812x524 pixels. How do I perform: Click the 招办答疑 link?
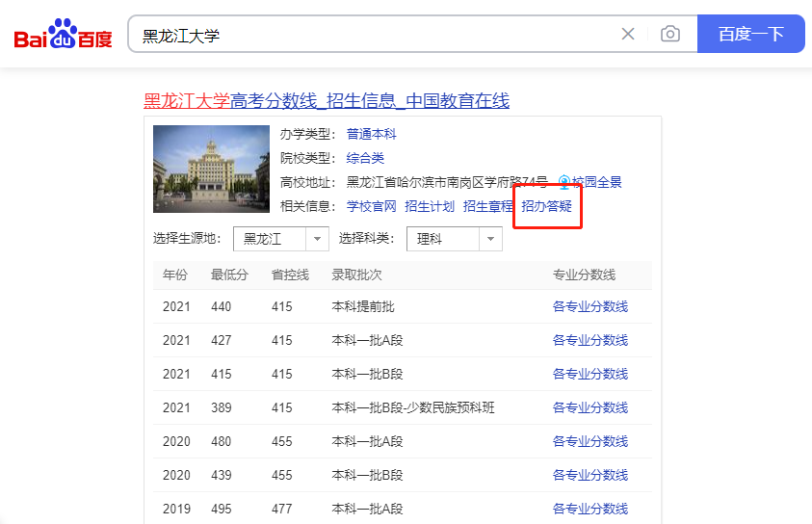(546, 206)
